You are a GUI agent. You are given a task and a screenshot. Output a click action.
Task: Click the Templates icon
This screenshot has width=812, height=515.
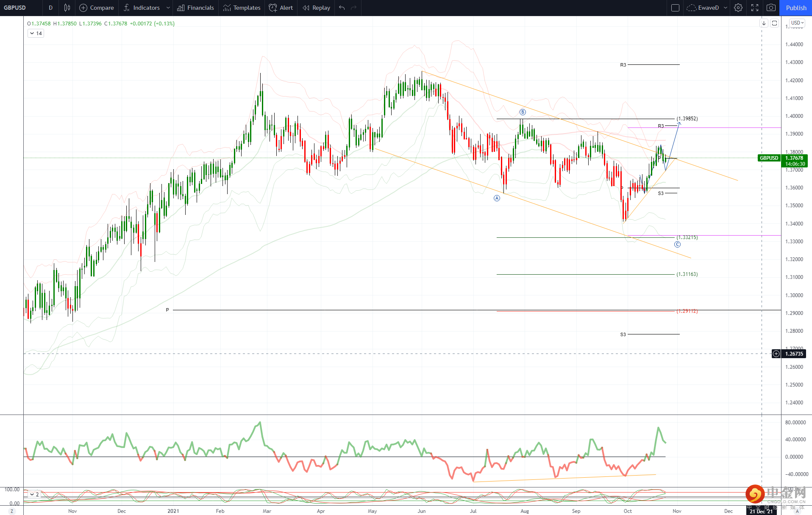[x=227, y=8]
